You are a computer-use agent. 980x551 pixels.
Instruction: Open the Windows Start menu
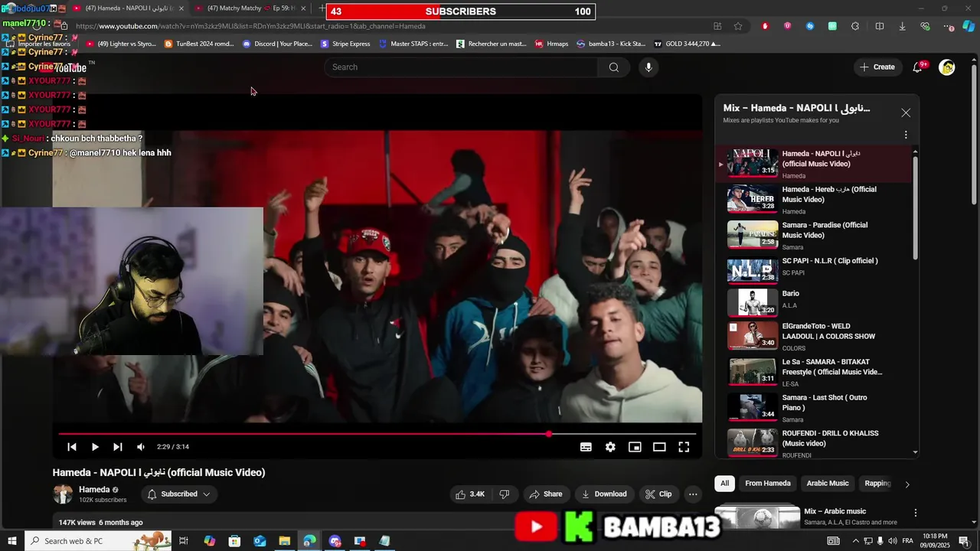click(x=11, y=541)
